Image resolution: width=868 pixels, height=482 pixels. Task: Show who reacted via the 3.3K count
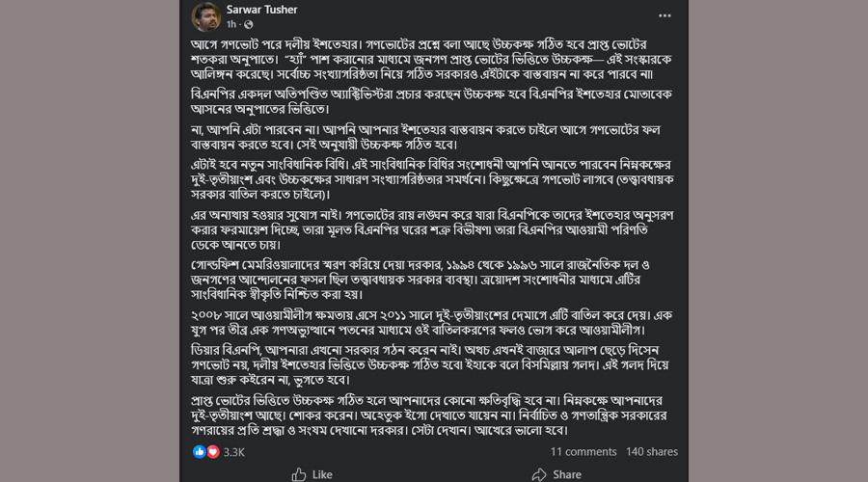click(x=233, y=451)
